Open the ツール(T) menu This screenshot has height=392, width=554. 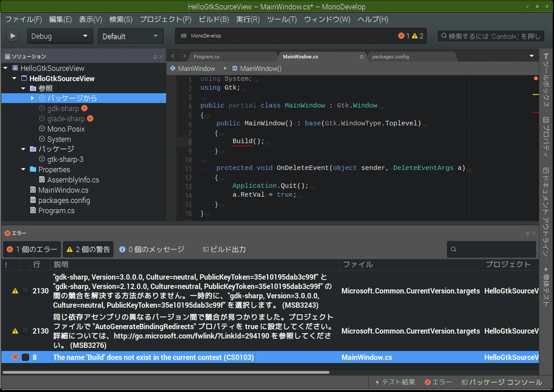click(x=282, y=19)
